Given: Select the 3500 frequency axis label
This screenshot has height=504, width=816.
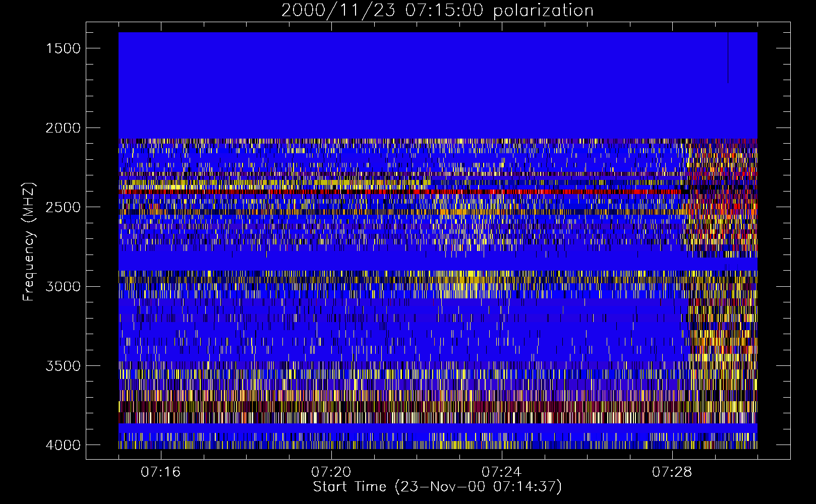Looking at the screenshot, I should click(63, 366).
